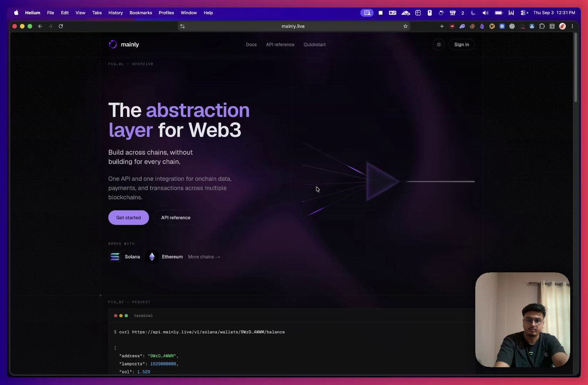Click the Ethereum chain name text
The width and height of the screenshot is (588, 385).
172,257
